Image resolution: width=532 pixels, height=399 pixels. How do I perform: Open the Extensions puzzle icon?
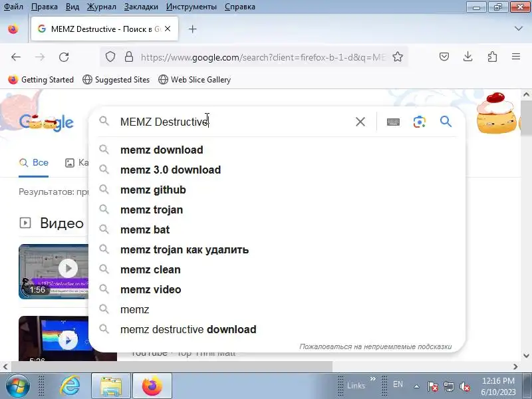(x=492, y=57)
